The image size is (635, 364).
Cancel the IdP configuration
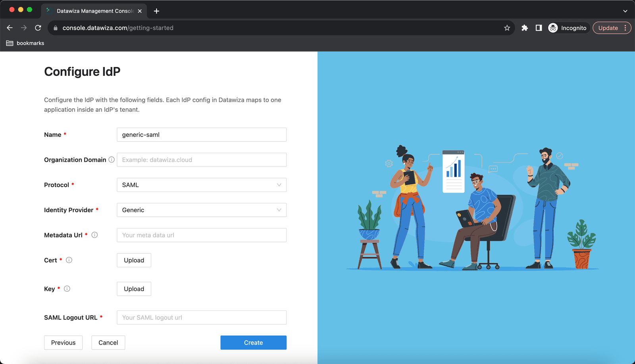[x=108, y=343]
